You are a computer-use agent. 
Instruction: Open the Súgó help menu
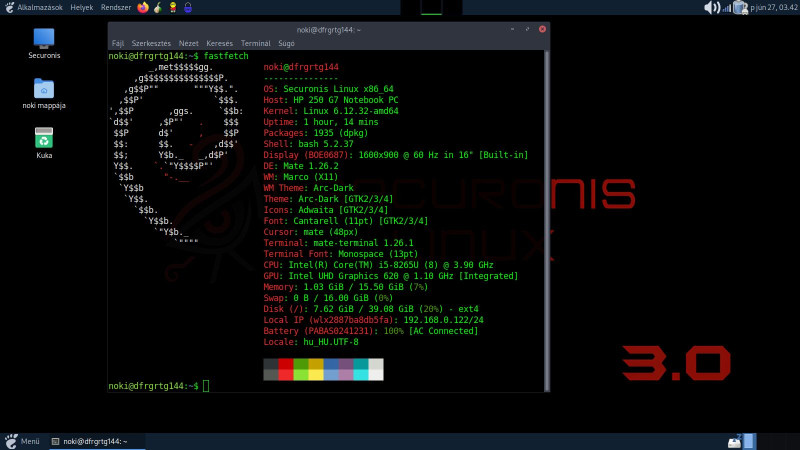286,43
